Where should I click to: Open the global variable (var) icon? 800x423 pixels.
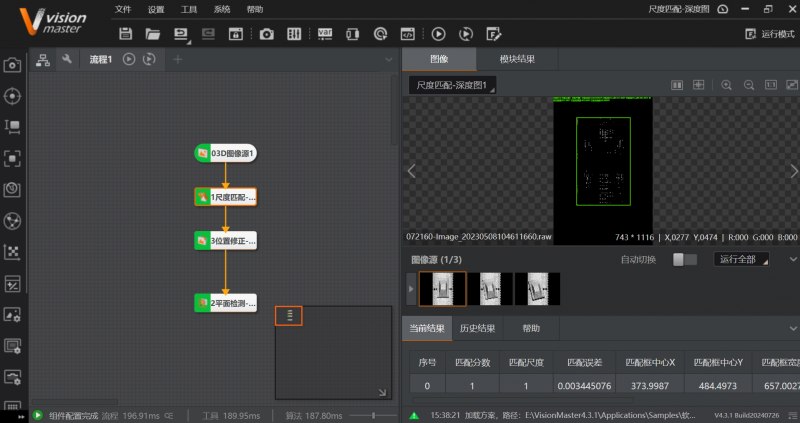[x=325, y=34]
